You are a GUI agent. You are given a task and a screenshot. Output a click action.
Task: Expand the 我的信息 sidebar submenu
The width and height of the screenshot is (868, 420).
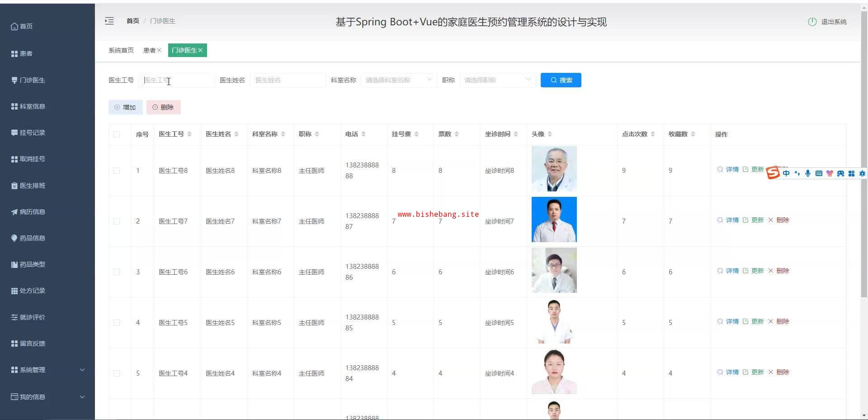click(x=47, y=397)
